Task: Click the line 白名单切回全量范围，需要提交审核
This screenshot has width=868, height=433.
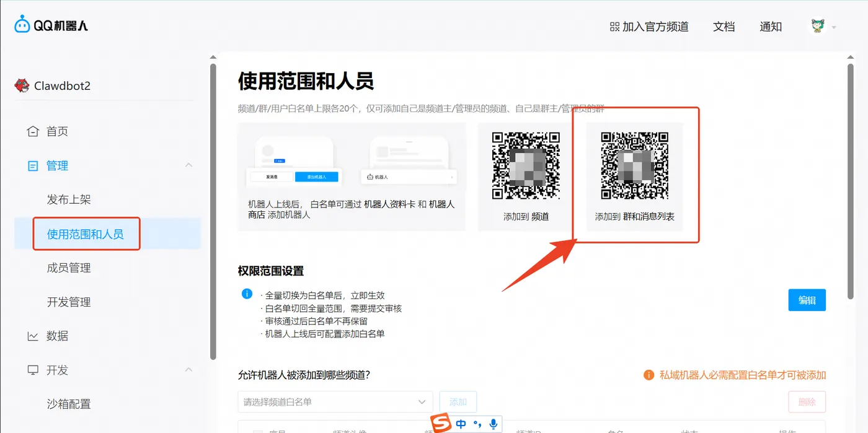Action: [331, 308]
